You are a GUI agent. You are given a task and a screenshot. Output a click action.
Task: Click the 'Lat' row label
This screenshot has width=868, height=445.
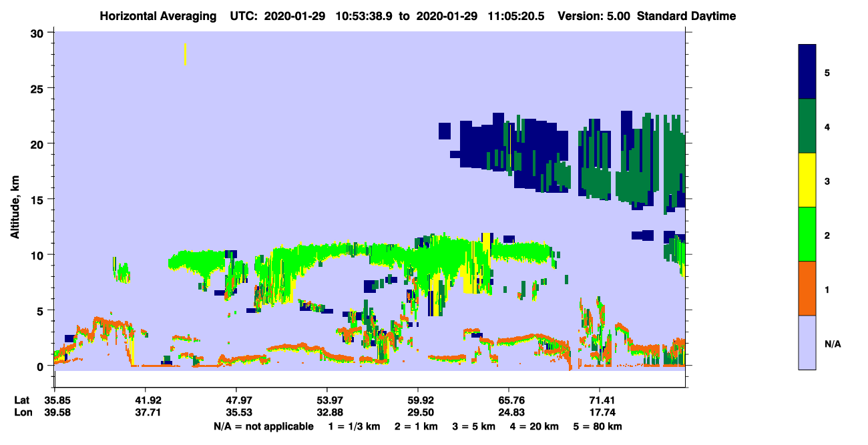[22, 400]
